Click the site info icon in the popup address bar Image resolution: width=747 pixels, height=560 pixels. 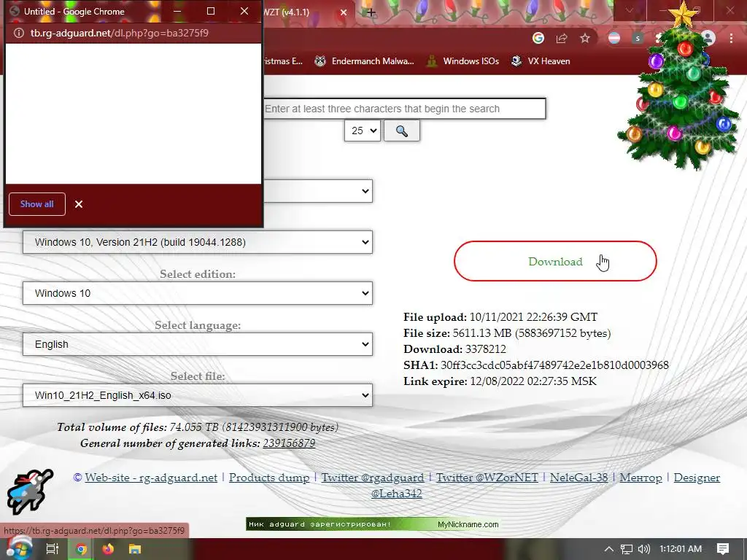click(x=18, y=33)
